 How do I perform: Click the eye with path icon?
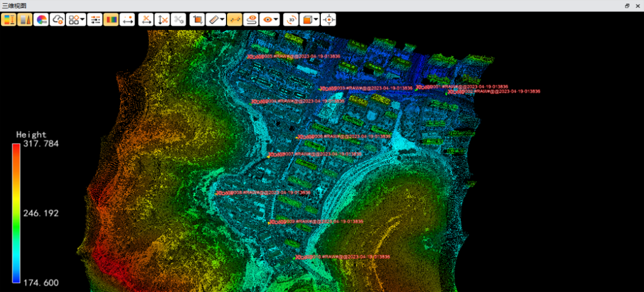pos(251,20)
